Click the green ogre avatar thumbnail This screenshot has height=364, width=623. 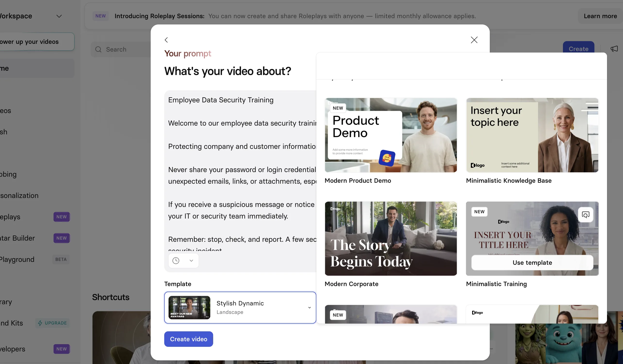pos(530,344)
